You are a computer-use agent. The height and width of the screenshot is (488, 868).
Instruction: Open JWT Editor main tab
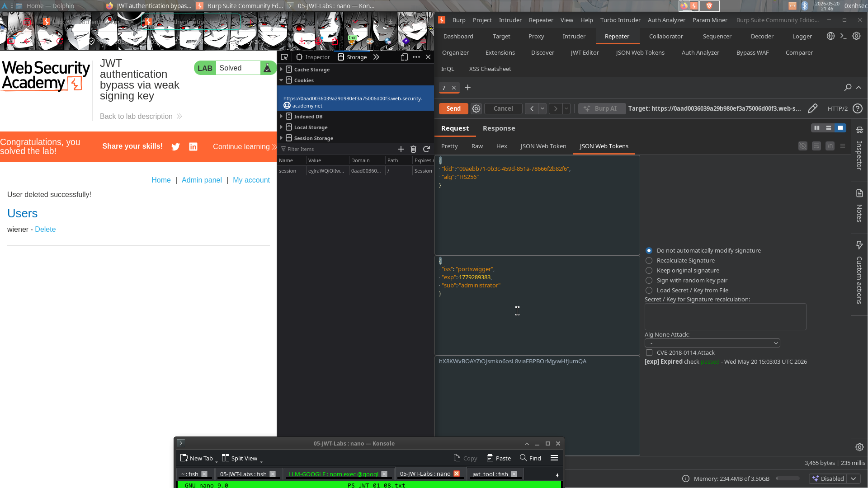pos(585,52)
